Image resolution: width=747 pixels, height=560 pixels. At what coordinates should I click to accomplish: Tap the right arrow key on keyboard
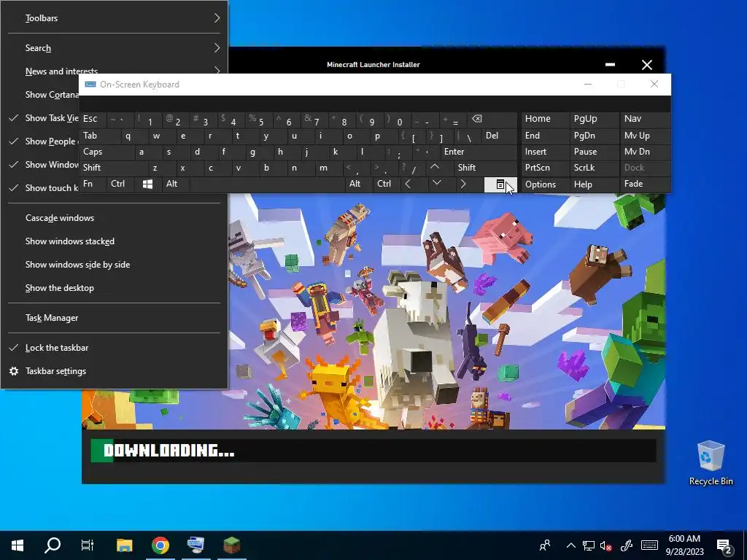(463, 184)
